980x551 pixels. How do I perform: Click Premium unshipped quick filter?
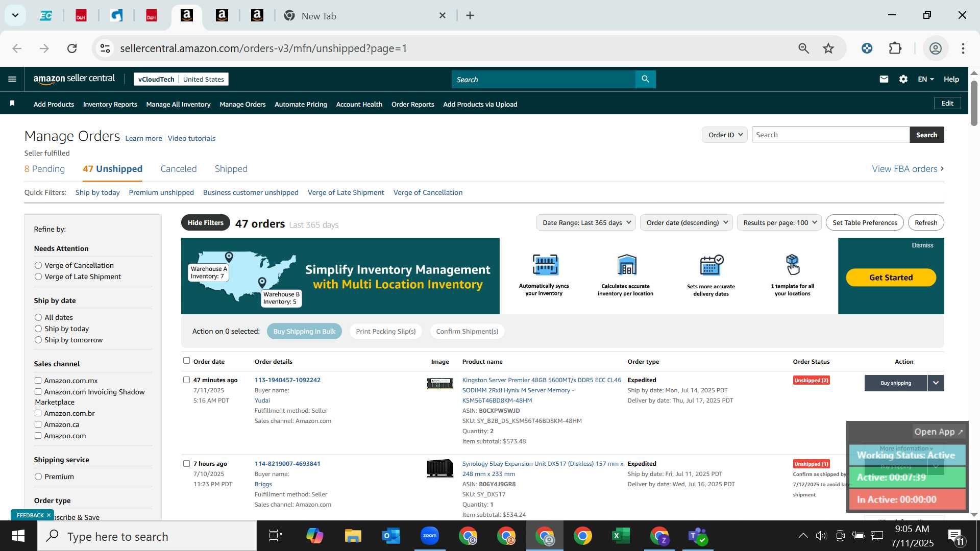(x=161, y=192)
